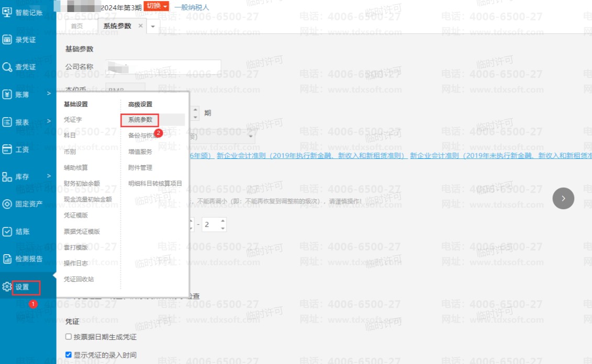The height and width of the screenshot is (364, 592).
Task: Click the 固定资产 sidebar icon
Action: [7, 204]
